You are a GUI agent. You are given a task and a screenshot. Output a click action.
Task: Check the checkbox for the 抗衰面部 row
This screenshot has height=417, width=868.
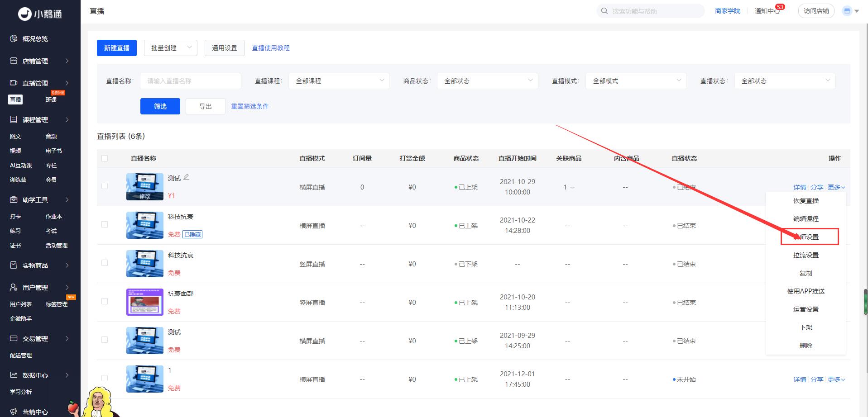[x=105, y=301]
